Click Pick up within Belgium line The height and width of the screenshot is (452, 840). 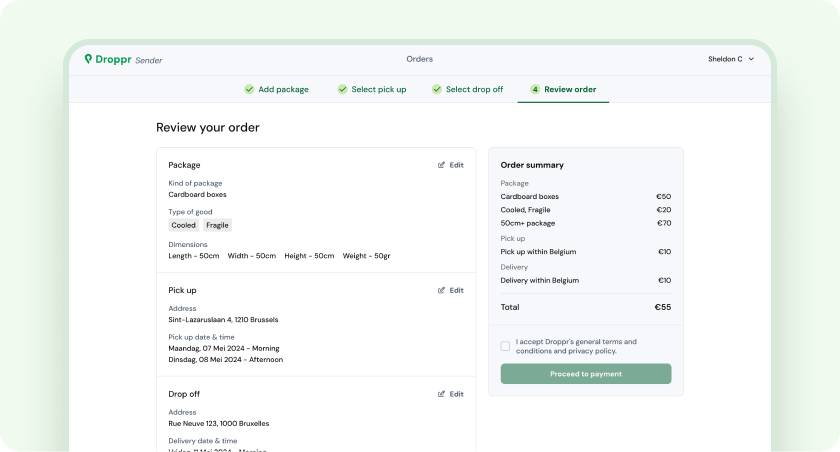point(586,252)
